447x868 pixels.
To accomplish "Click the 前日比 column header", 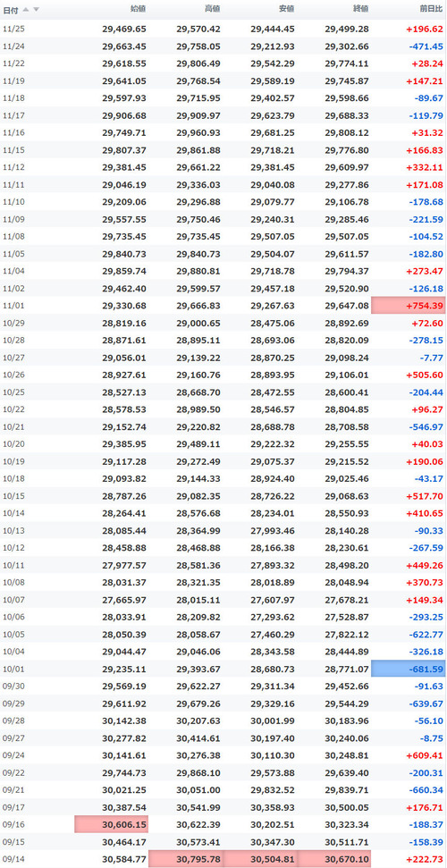I will point(431,9).
